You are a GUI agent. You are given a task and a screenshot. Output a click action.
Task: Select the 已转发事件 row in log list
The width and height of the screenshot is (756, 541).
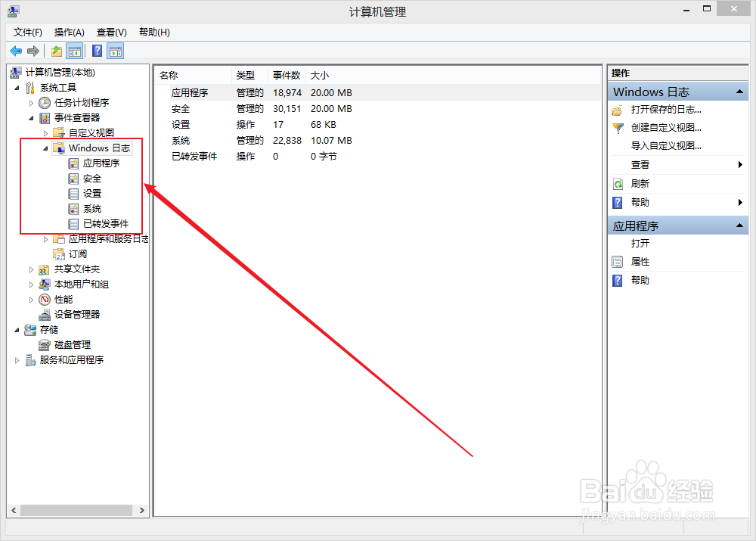click(x=378, y=157)
